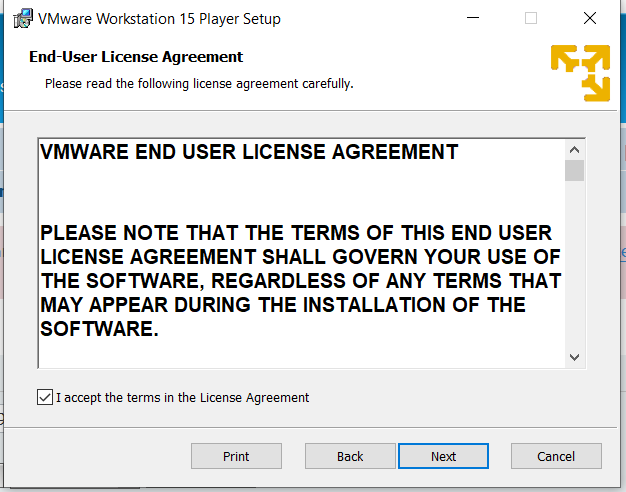Cancel the VMware Player setup

[x=556, y=456]
